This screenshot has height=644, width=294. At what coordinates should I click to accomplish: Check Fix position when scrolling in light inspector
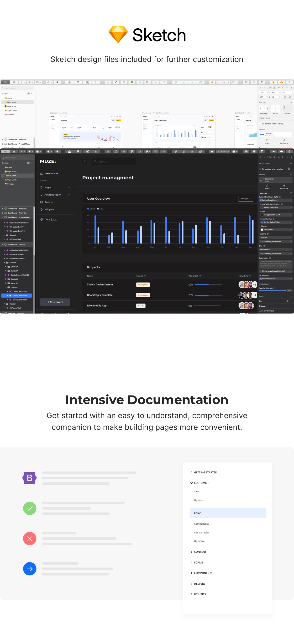[260, 124]
